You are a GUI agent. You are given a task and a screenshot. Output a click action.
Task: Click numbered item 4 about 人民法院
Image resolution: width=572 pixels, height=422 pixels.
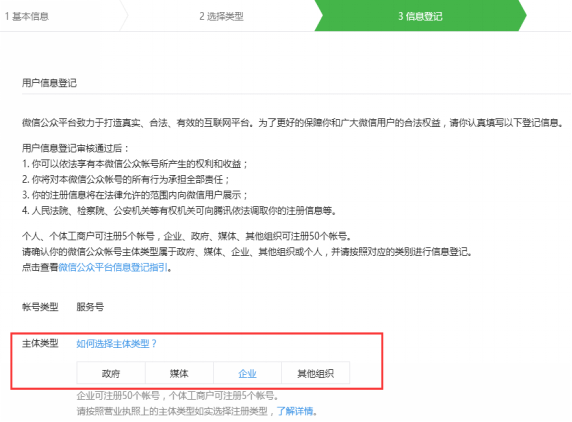[x=179, y=210]
